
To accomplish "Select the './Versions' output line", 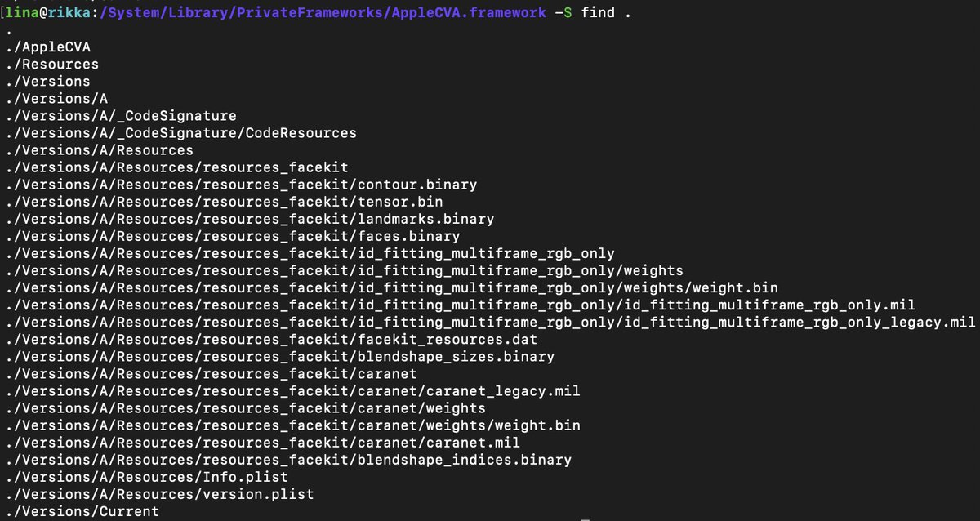I will point(47,82).
